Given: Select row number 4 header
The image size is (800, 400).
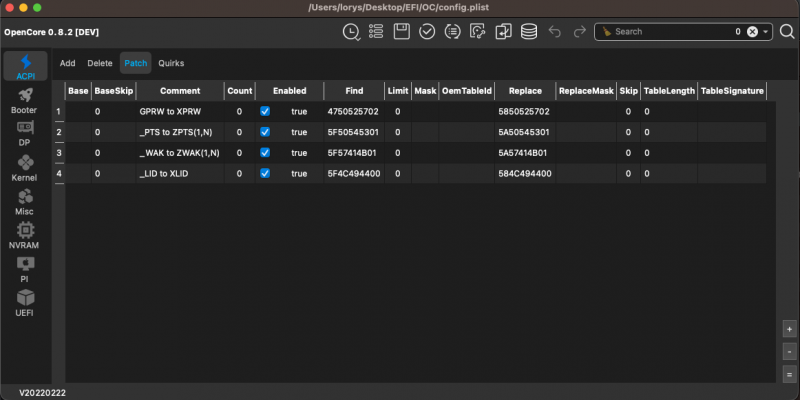Looking at the screenshot, I should [x=59, y=173].
